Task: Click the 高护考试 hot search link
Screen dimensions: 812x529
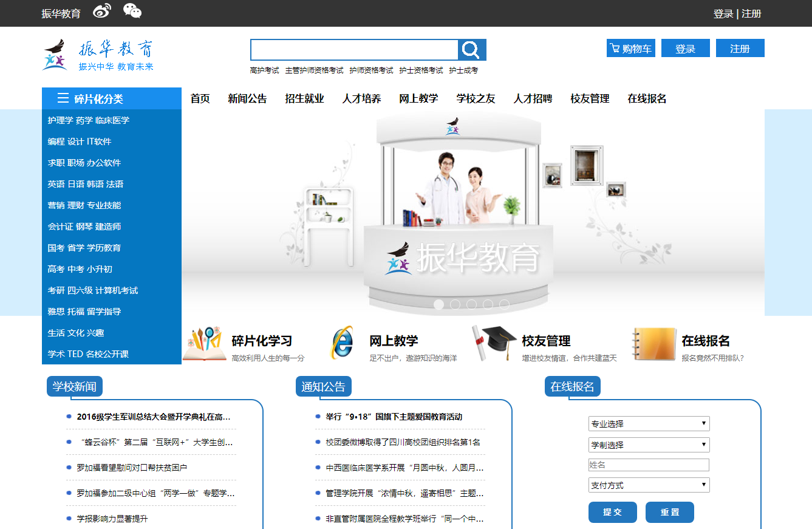Action: (x=264, y=70)
